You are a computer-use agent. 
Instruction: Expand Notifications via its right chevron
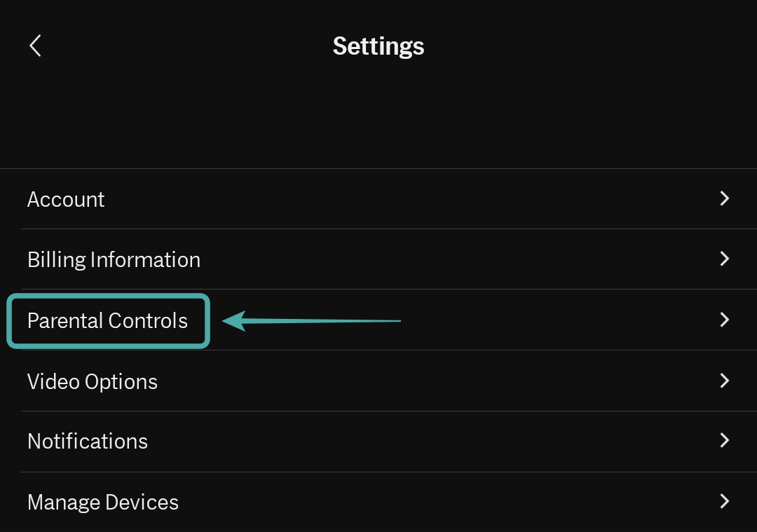[725, 441]
